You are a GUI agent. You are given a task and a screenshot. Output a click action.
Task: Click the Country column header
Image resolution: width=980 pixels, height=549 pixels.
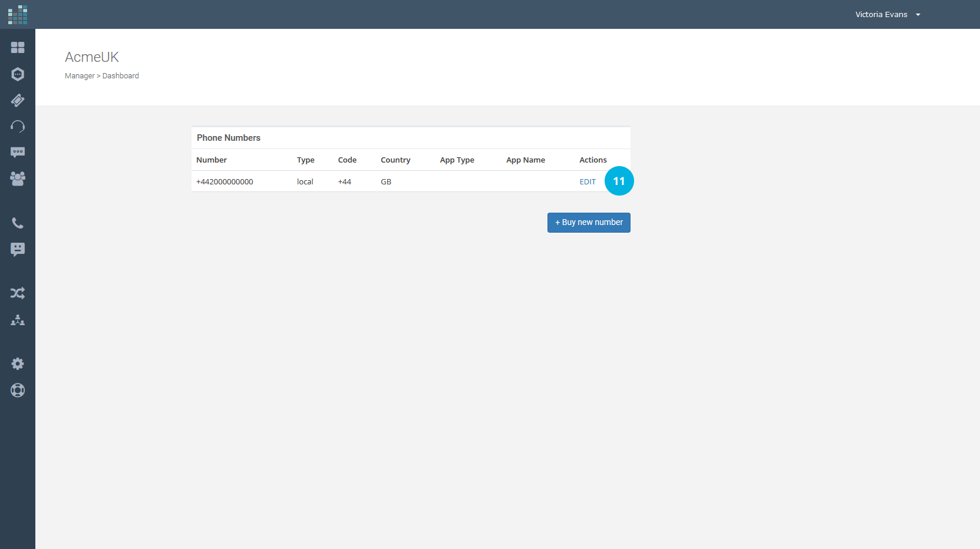point(395,160)
